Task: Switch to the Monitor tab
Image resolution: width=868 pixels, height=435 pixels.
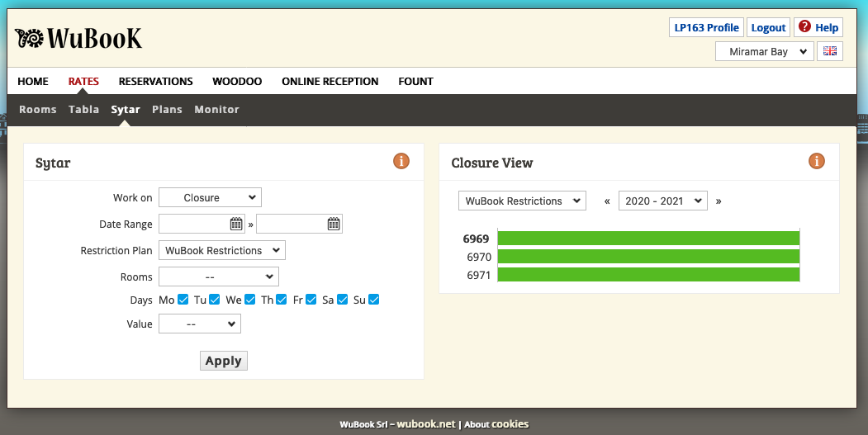Action: tap(216, 110)
